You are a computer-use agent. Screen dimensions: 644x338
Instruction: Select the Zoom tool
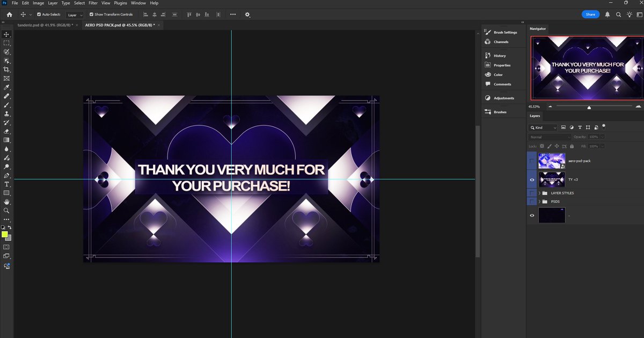click(x=6, y=210)
